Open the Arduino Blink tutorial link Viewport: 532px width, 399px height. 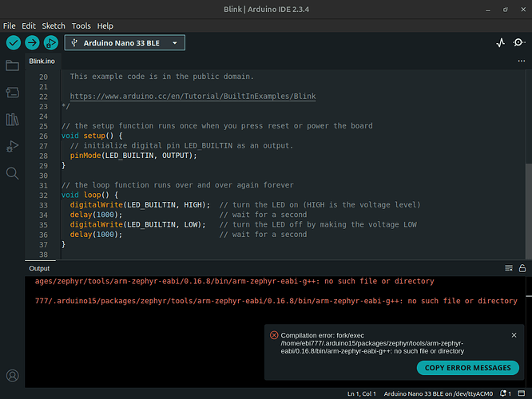tap(193, 97)
